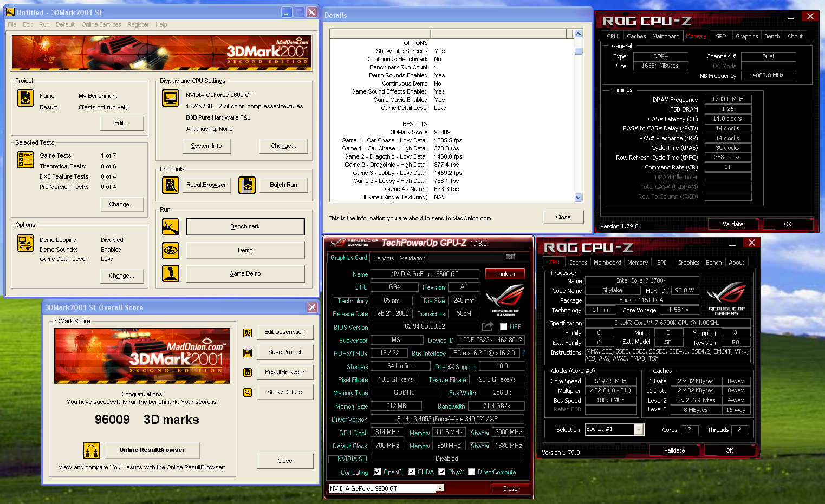
Task: Click the Display and CPU Settings monitor icon
Action: tap(171, 98)
